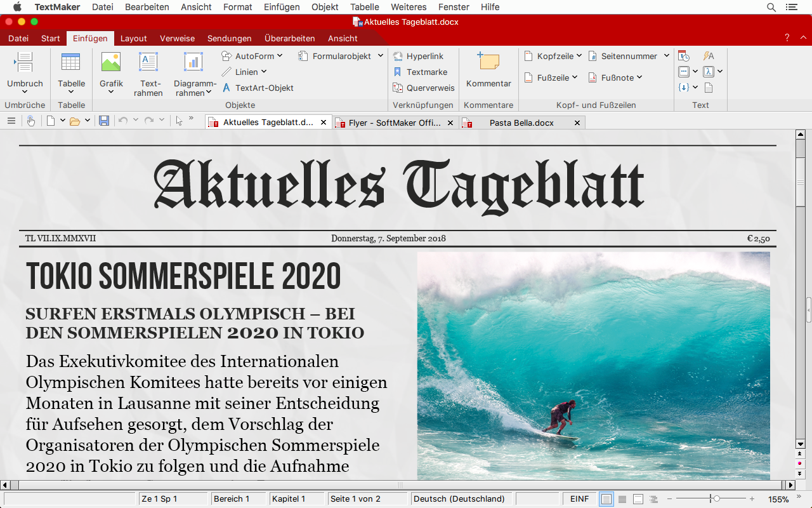The image size is (812, 508).
Task: Click the hamburger menu icon in toolbar
Action: (x=11, y=121)
